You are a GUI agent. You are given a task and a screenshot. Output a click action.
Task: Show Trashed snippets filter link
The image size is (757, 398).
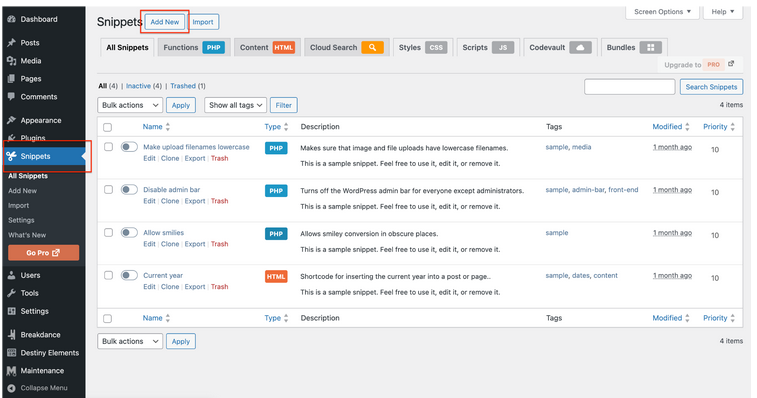[183, 86]
